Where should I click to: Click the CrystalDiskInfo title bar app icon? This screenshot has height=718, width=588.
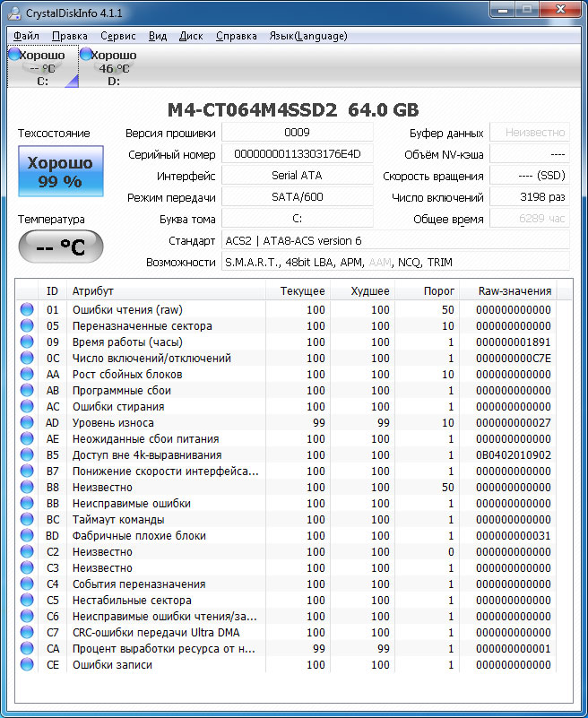pyautogui.click(x=14, y=13)
